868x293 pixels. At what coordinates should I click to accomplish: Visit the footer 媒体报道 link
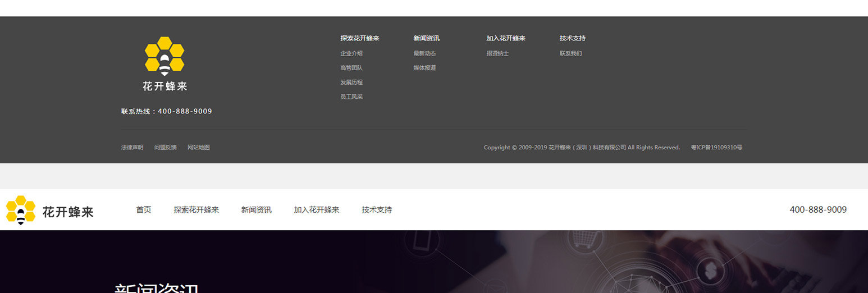(x=425, y=68)
